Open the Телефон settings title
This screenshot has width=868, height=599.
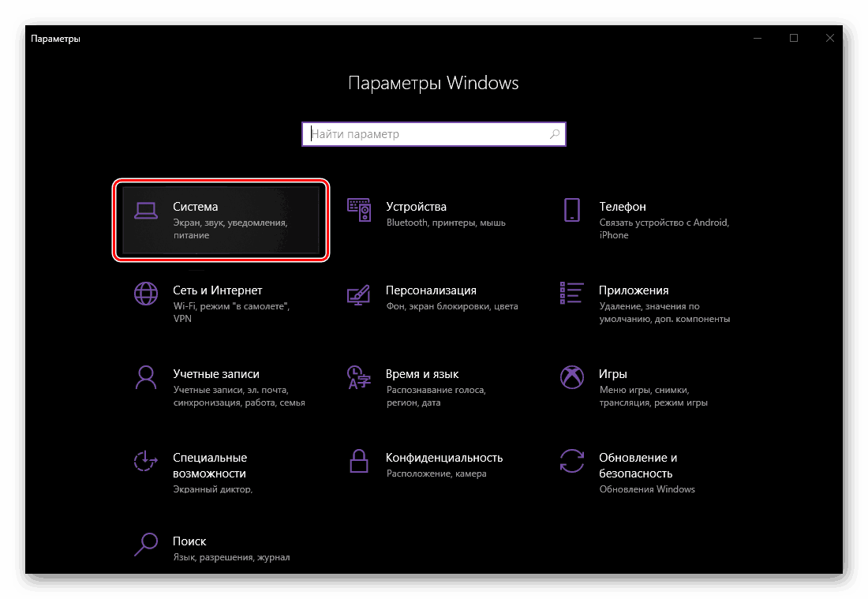[623, 207]
